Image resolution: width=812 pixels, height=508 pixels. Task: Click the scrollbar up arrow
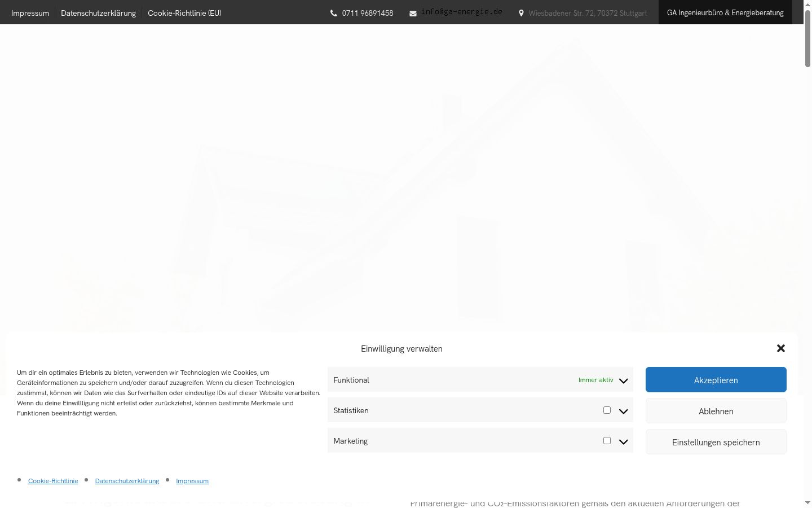click(808, 5)
